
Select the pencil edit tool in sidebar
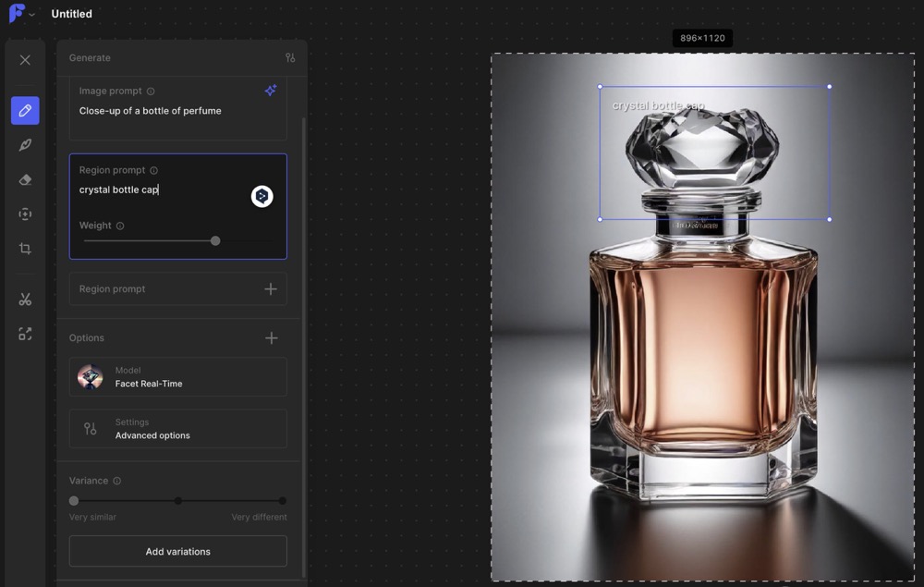pyautogui.click(x=25, y=110)
